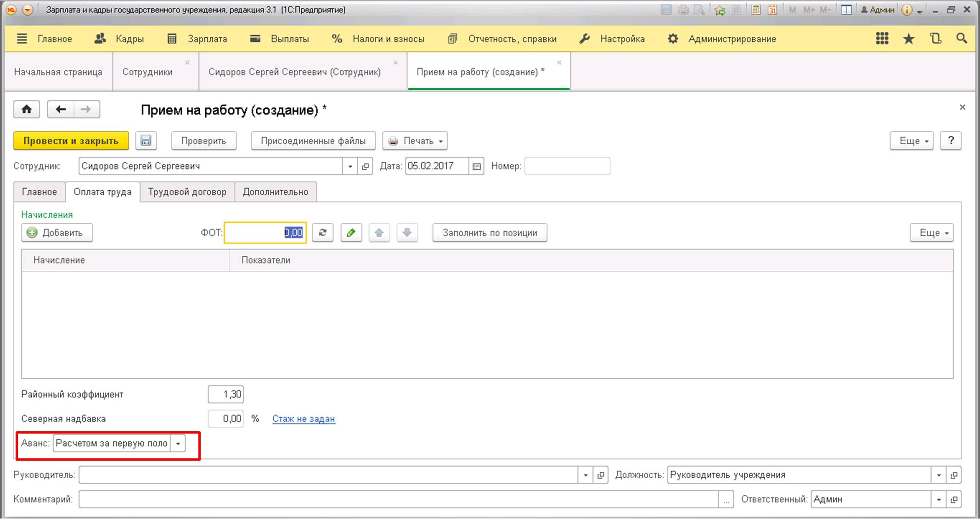Open Присоединенные файлы

(313, 141)
